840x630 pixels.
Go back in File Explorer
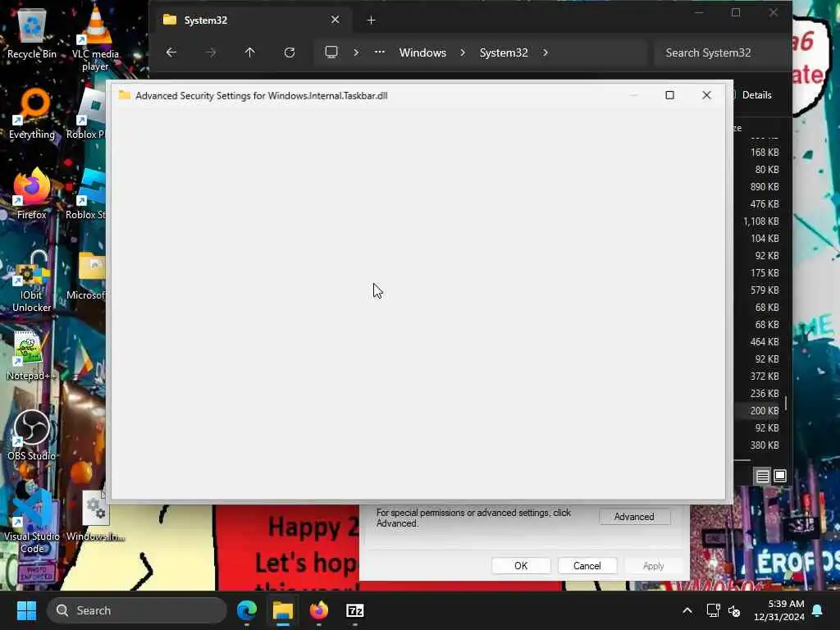171,52
